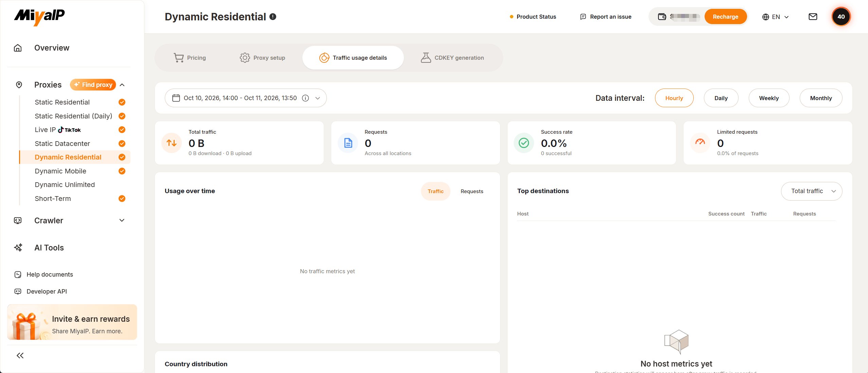The width and height of the screenshot is (868, 373).
Task: Open Overview home icon
Action: (x=18, y=48)
